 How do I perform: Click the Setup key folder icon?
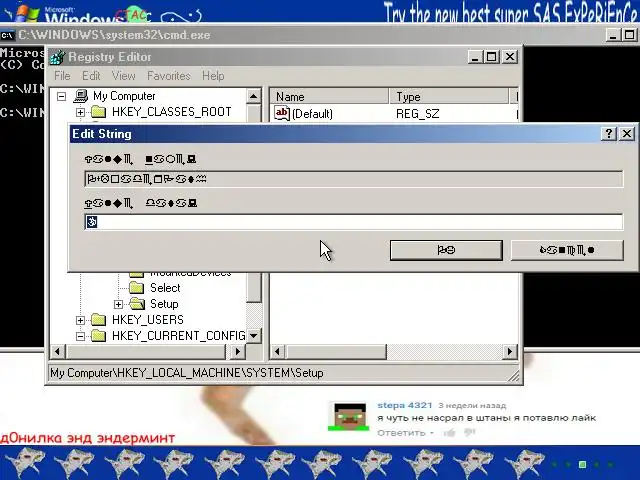pos(137,304)
